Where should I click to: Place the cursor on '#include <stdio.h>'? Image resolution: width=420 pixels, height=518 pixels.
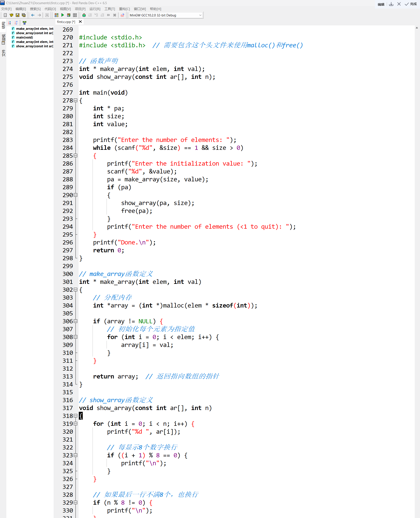pyautogui.click(x=110, y=37)
